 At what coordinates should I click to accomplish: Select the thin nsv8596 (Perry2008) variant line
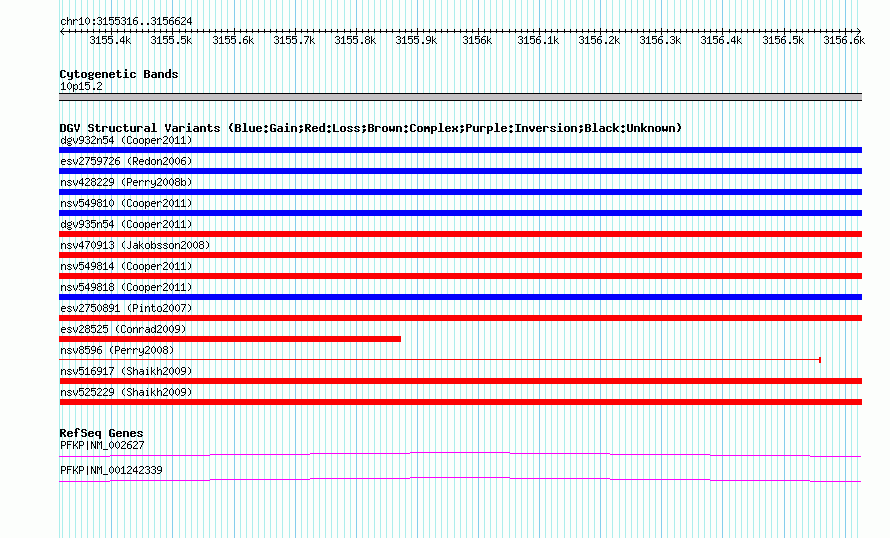[x=440, y=360]
